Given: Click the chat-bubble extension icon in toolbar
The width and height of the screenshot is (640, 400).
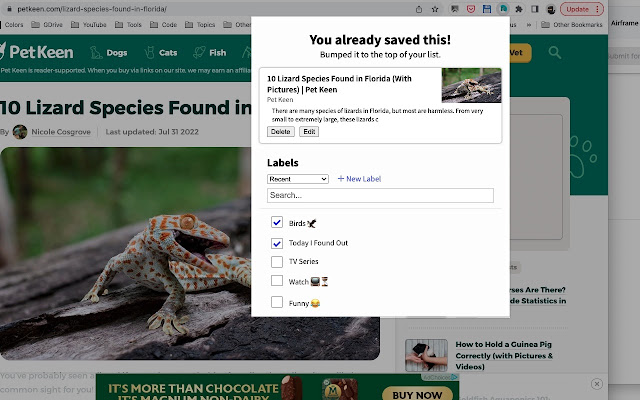Looking at the screenshot, I should point(454,9).
